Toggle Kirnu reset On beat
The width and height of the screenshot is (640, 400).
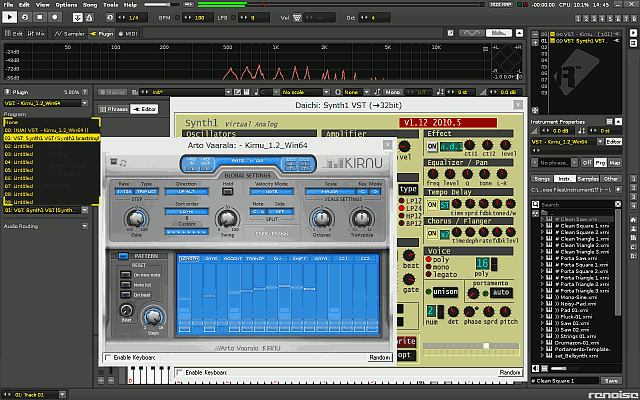point(125,294)
